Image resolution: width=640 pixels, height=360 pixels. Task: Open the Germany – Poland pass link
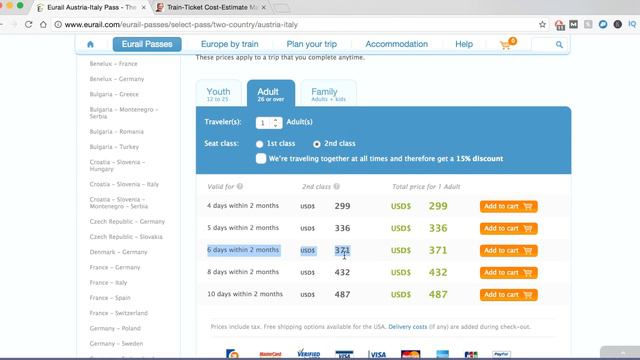(x=115, y=328)
